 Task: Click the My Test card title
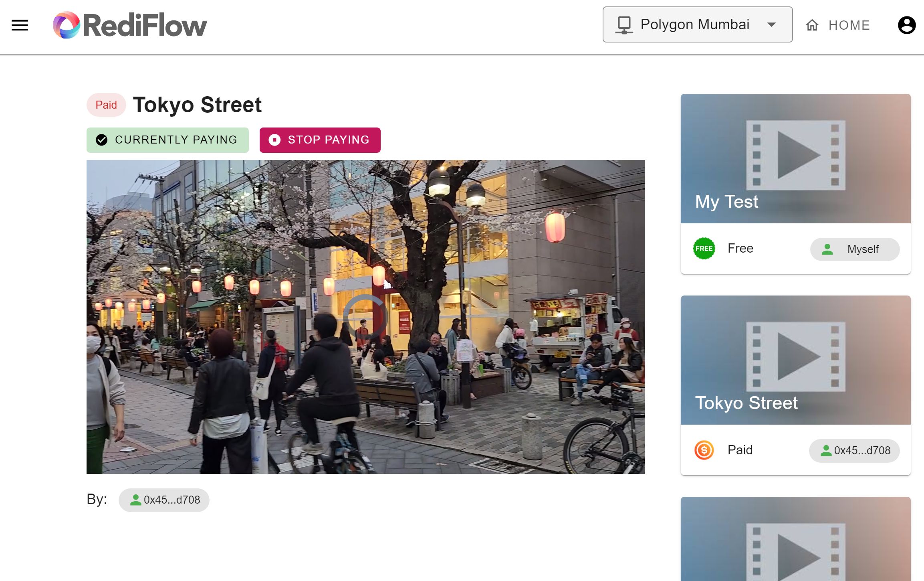(x=726, y=201)
